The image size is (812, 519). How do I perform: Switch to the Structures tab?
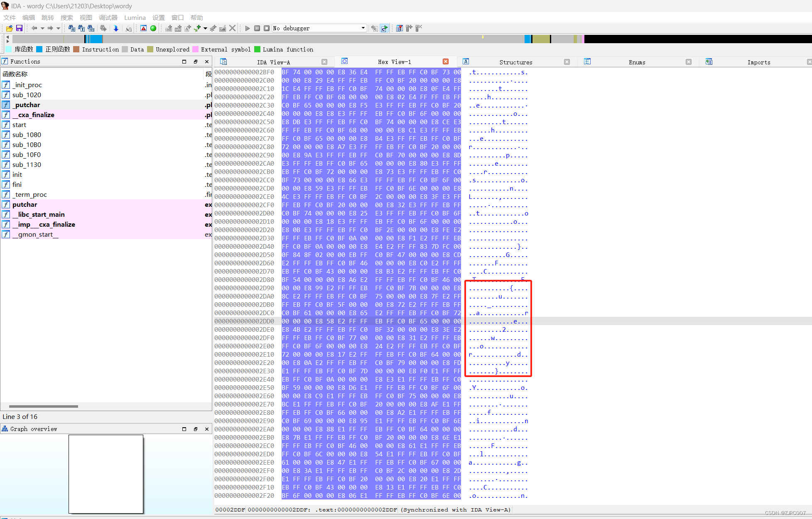(516, 61)
